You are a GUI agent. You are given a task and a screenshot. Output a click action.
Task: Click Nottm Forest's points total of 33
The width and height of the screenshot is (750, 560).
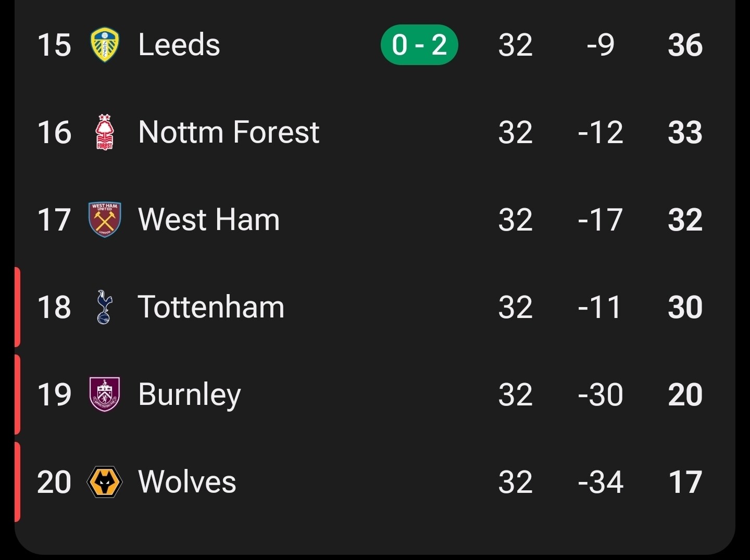pyautogui.click(x=685, y=132)
